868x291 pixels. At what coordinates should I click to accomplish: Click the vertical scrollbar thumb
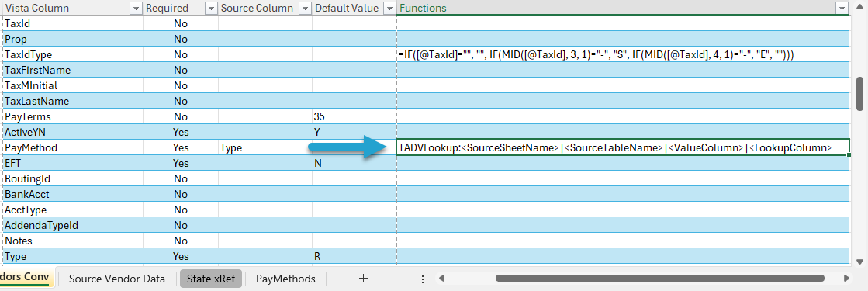(x=859, y=94)
